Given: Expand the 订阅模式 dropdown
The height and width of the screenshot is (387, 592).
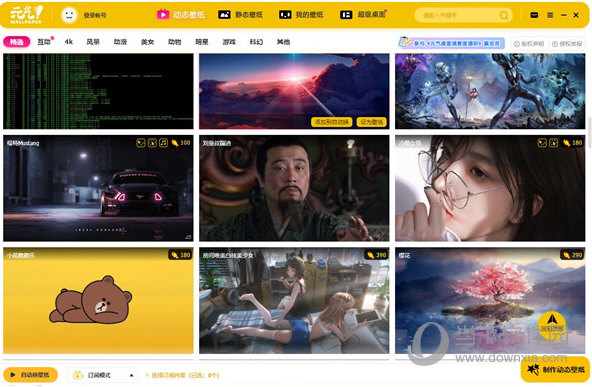Looking at the screenshot, I should pyautogui.click(x=102, y=375).
